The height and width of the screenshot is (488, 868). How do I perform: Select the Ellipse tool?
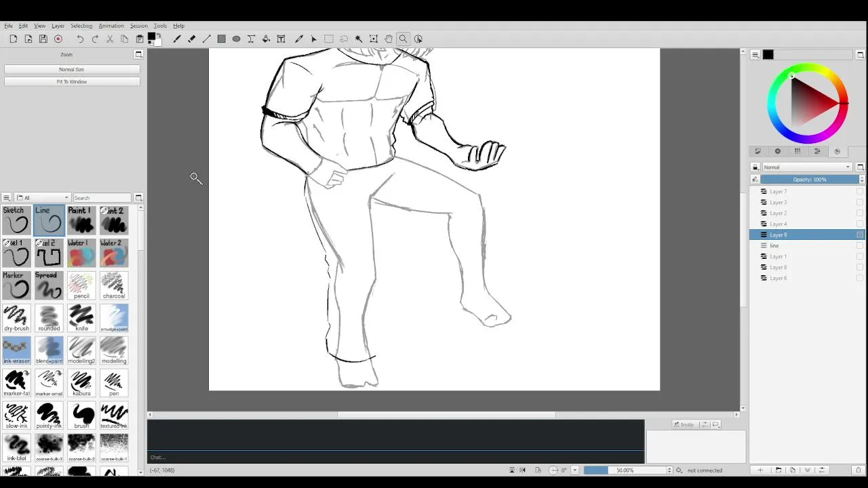coord(237,39)
